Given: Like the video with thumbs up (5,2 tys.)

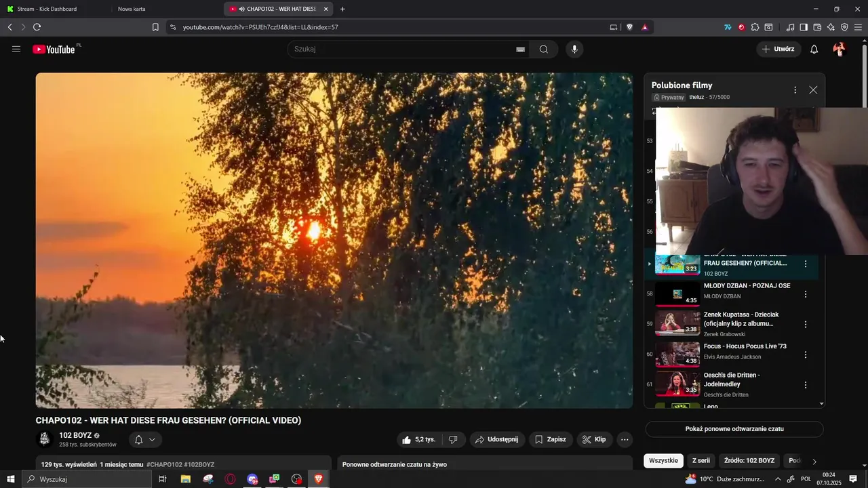Looking at the screenshot, I should (419, 439).
